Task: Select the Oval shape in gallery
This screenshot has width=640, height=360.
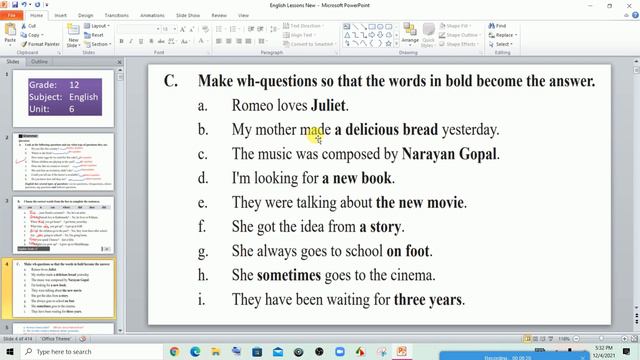Action: click(x=380, y=27)
